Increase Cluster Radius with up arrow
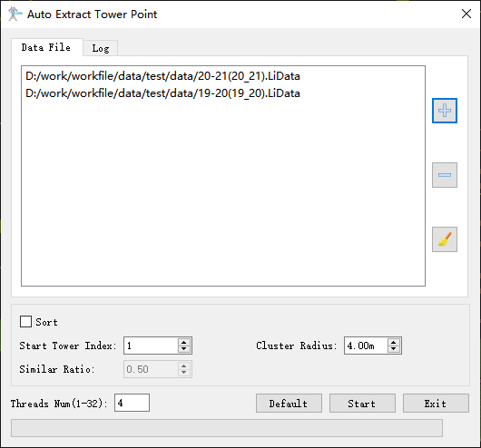The image size is (481, 448). pyautogui.click(x=394, y=342)
